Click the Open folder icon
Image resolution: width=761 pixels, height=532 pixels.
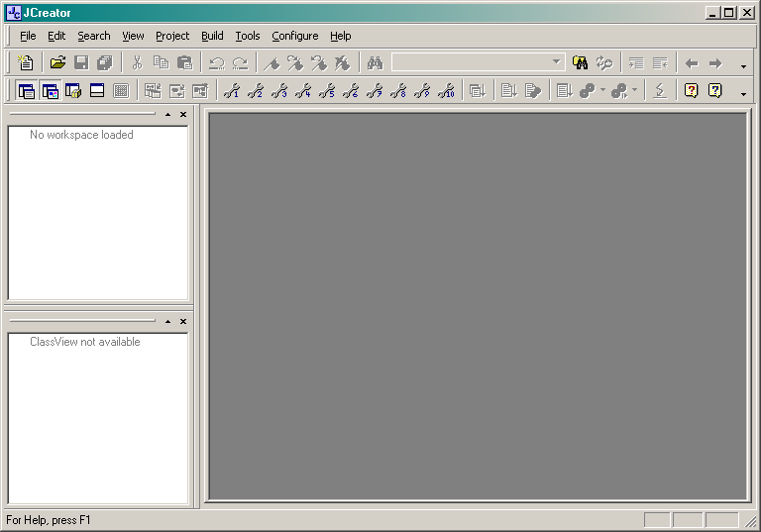[x=57, y=63]
